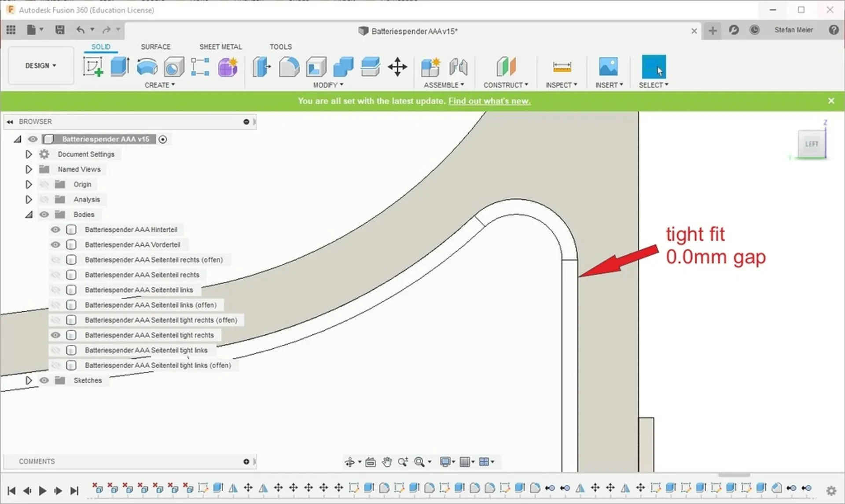The image size is (845, 504).
Task: Select the Create Form tool
Action: tap(228, 67)
